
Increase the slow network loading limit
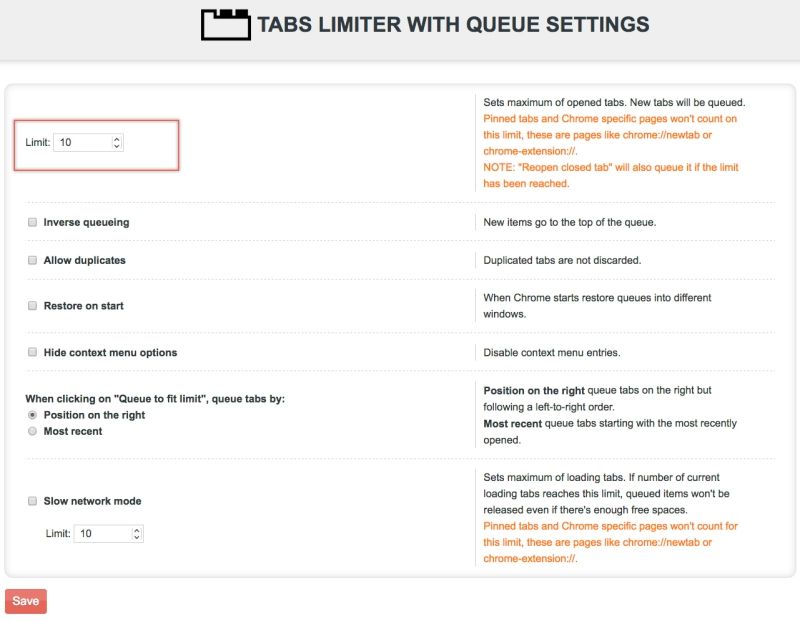coord(137,530)
